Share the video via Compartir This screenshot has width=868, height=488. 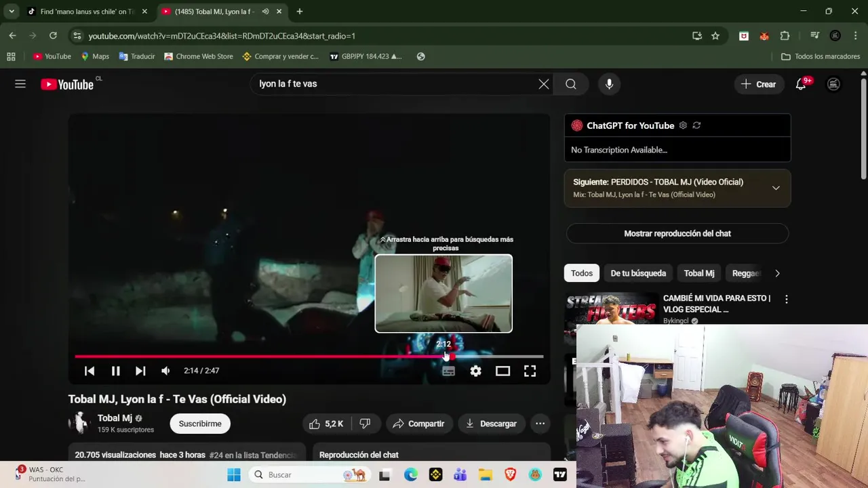tap(418, 424)
